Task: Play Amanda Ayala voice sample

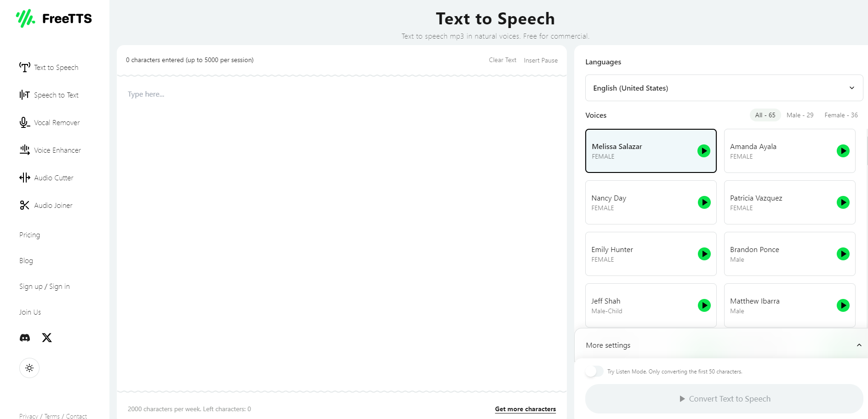Action: pos(843,151)
